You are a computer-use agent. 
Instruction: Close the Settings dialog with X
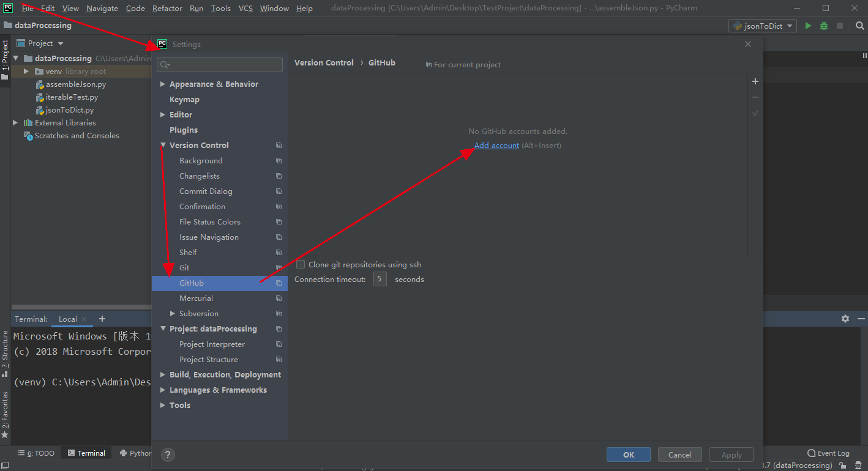[748, 44]
